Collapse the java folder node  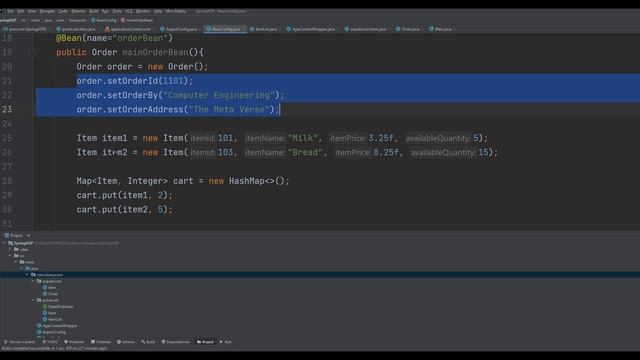pyautogui.click(x=21, y=268)
